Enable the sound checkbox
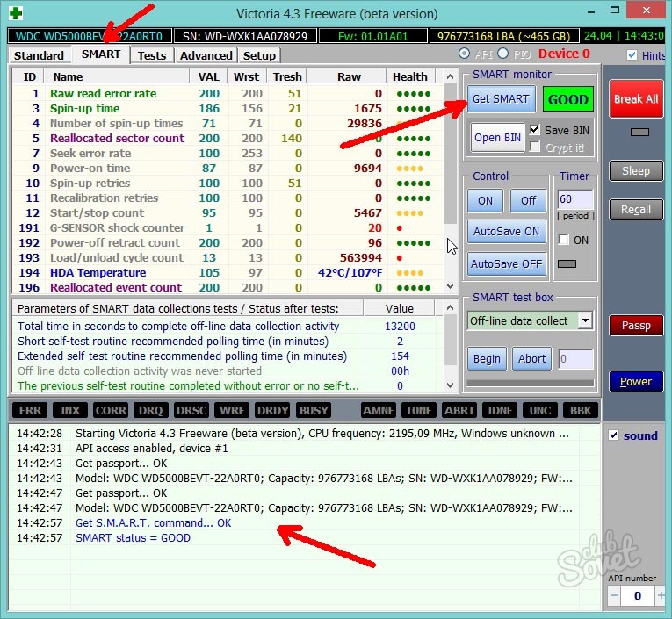Image resolution: width=672 pixels, height=619 pixels. click(x=614, y=435)
